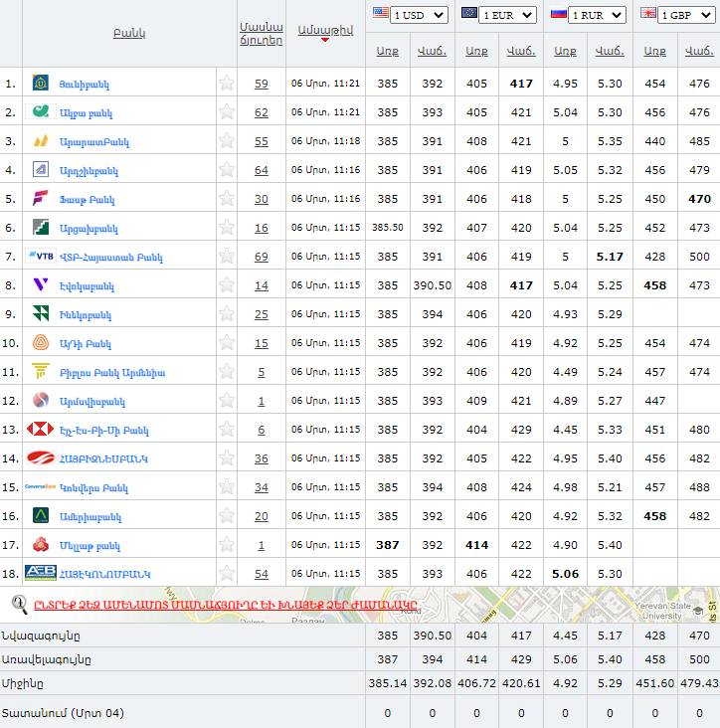Open branch count 36 link in row 14
This screenshot has height=728, width=720.
[262, 458]
